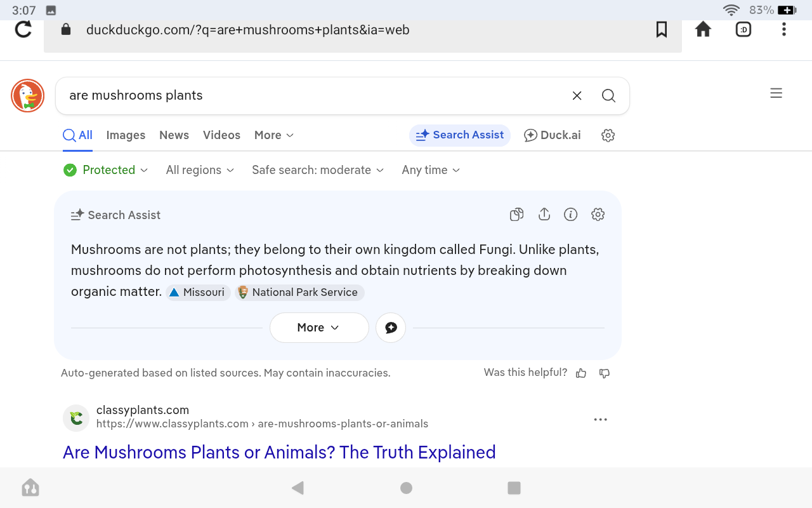The height and width of the screenshot is (508, 812).
Task: Share the Search Assist answer
Action: (x=544, y=215)
